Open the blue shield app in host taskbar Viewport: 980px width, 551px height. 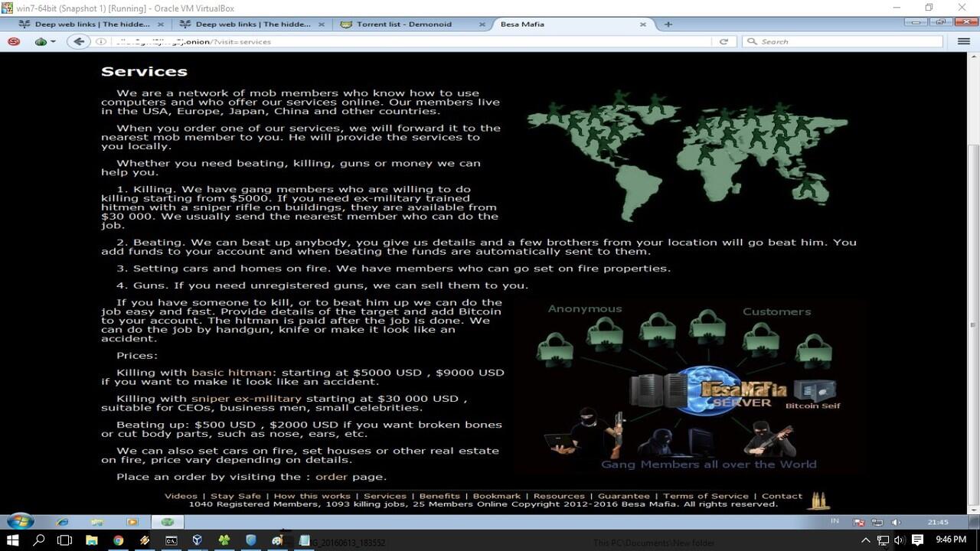[251, 540]
